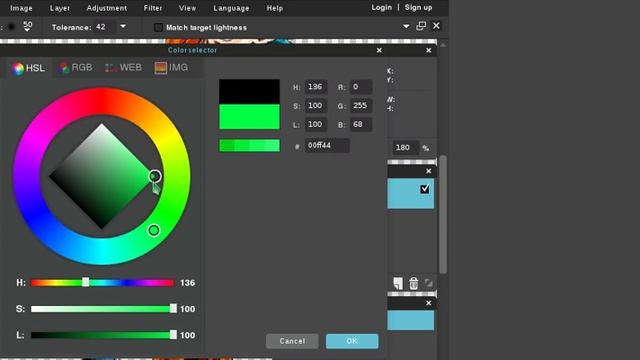Click the restore window icon

tap(421, 26)
